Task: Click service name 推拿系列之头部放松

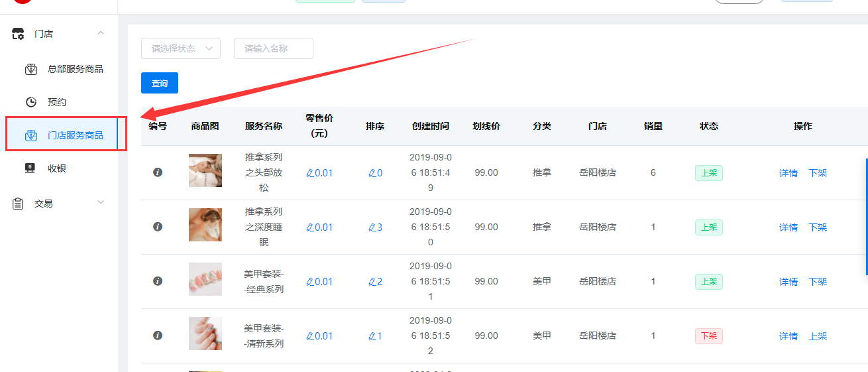Action: [x=264, y=172]
